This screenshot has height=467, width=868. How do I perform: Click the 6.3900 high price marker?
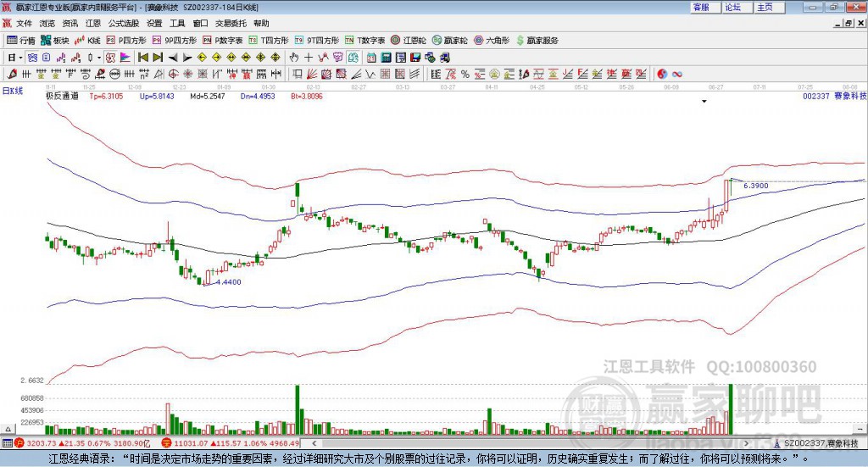(755, 186)
